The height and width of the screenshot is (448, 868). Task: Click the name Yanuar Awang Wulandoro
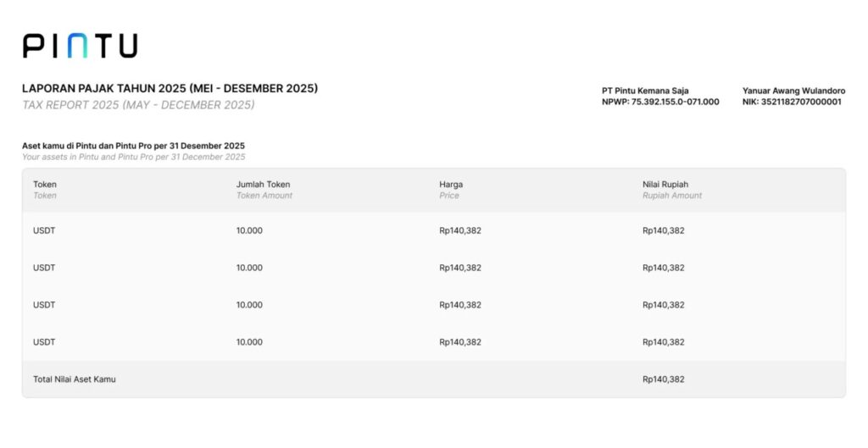(x=793, y=91)
